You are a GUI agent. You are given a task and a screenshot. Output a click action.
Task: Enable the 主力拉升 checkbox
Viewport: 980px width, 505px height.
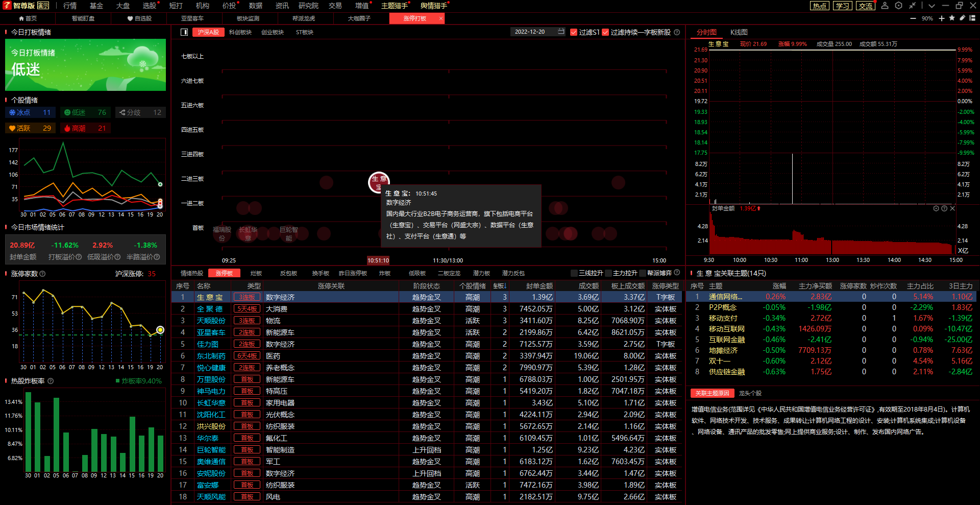(x=608, y=273)
